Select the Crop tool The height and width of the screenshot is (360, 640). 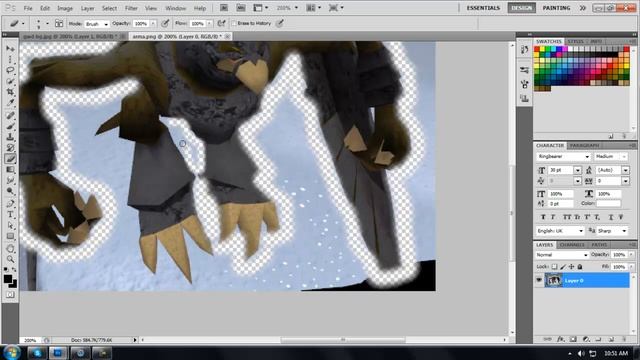(x=10, y=92)
